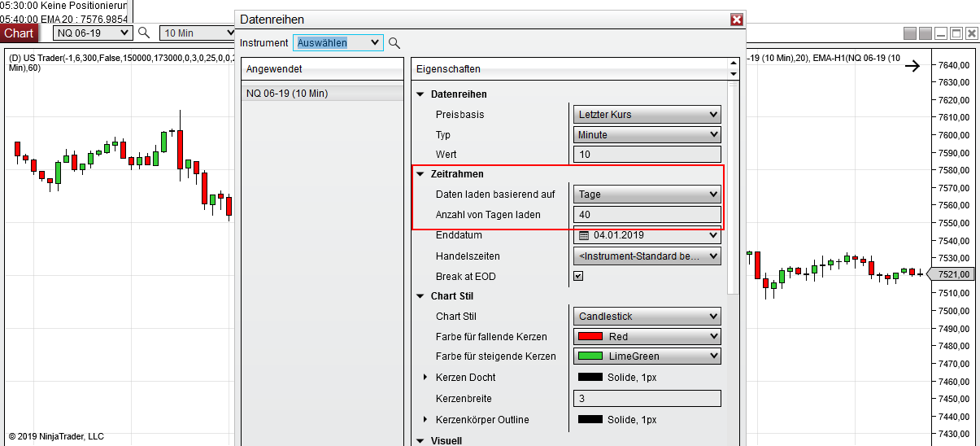Collapse the Zeitrahmen section
The width and height of the screenshot is (980, 446).
point(420,174)
